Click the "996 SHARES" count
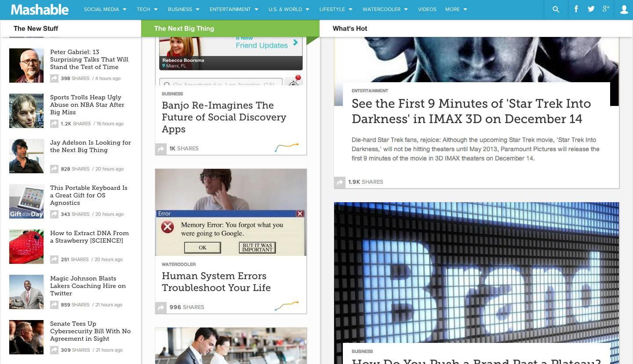 [x=187, y=307]
